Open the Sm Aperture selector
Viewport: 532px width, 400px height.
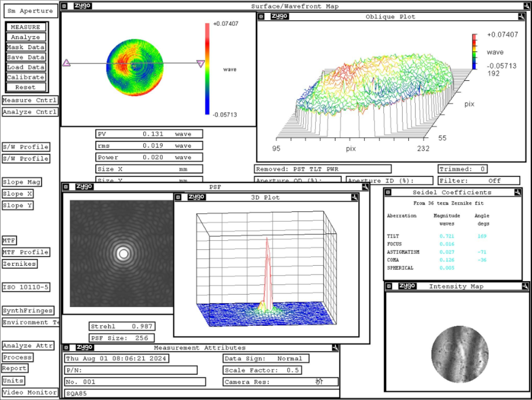pyautogui.click(x=30, y=11)
